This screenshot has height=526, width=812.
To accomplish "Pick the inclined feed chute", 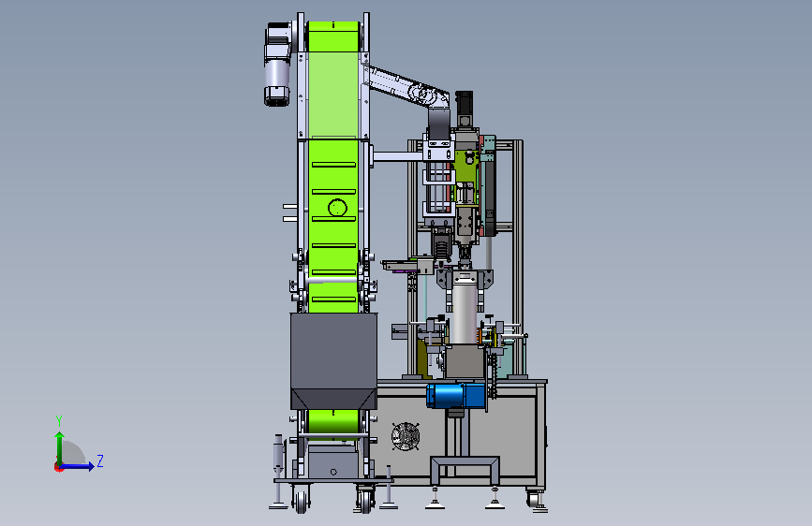I will pos(406,87).
